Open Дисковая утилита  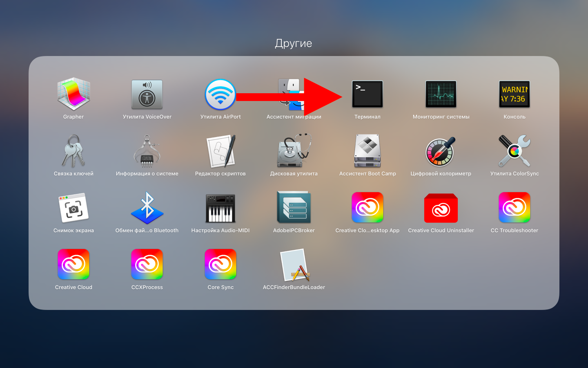coord(294,151)
